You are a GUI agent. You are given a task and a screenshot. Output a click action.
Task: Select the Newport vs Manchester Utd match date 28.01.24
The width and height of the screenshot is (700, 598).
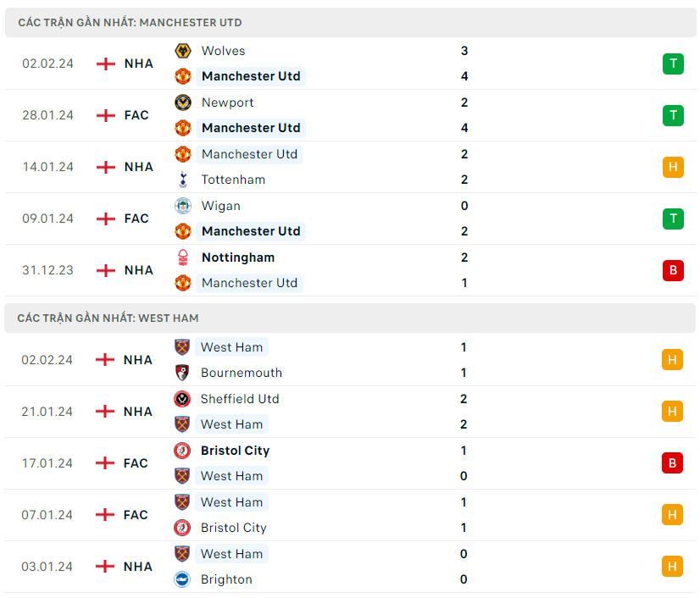click(x=47, y=115)
